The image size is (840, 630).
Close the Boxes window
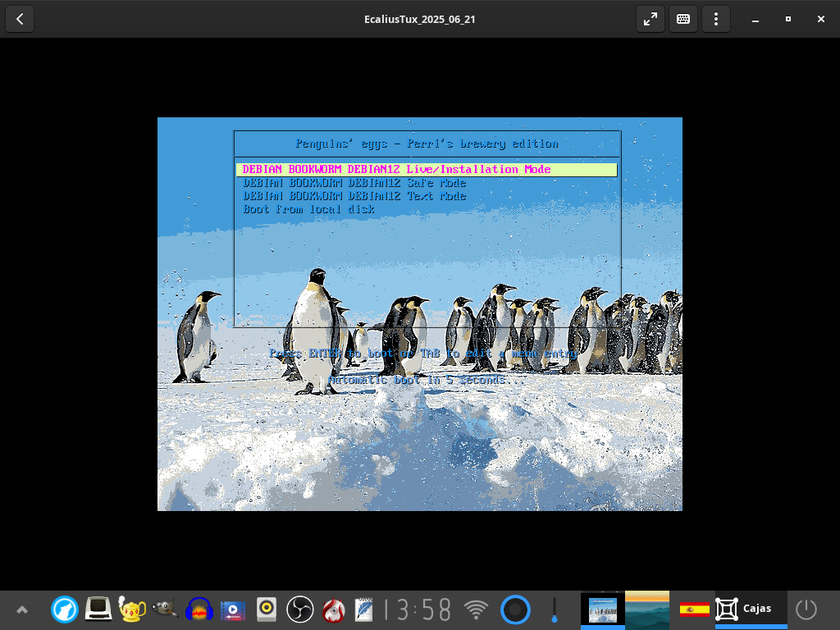pyautogui.click(x=820, y=20)
